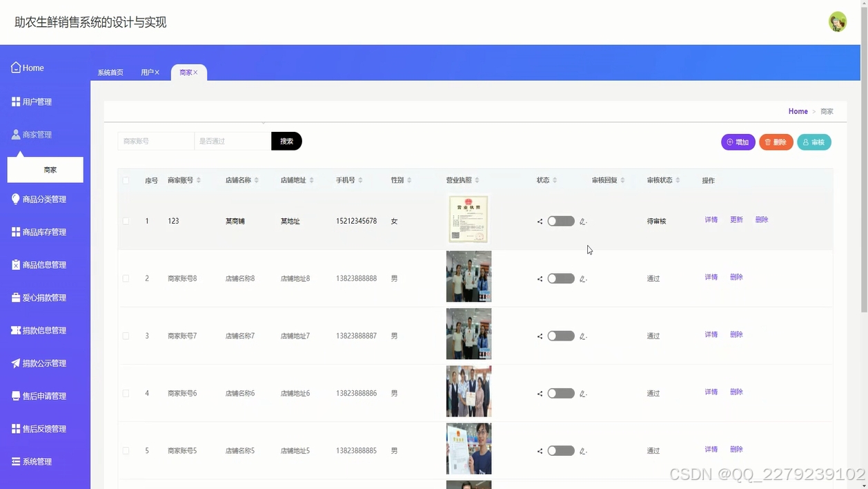Image resolution: width=868 pixels, height=489 pixels.
Task: Tick the select-all header checkbox
Action: (126, 180)
